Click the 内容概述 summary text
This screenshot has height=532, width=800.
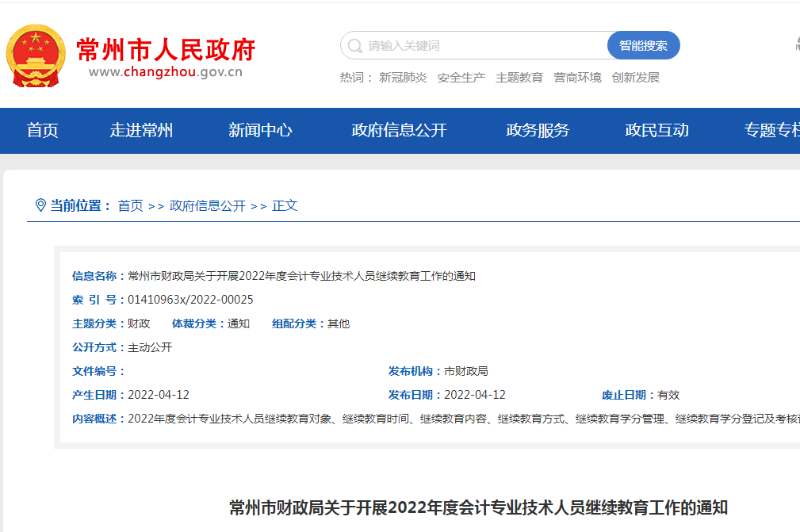(x=464, y=419)
